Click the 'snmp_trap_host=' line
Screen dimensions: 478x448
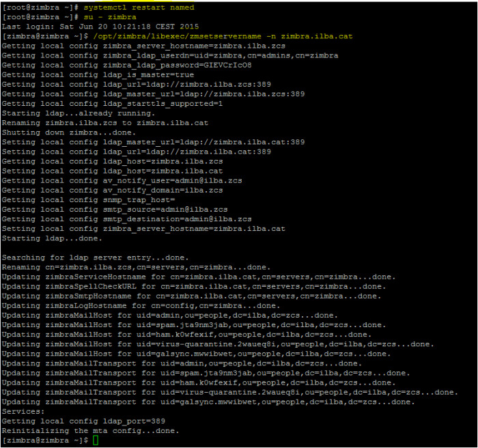pos(88,199)
